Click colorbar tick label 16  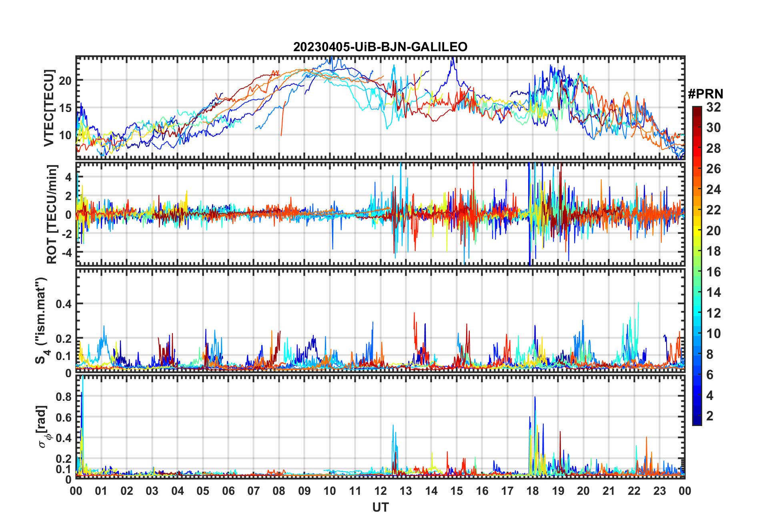(713, 272)
